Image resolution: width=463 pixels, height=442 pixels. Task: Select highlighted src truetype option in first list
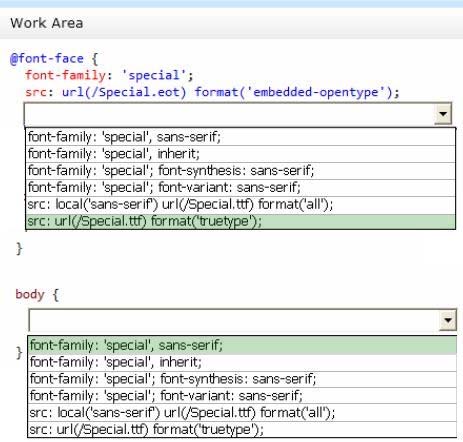pyautogui.click(x=241, y=222)
